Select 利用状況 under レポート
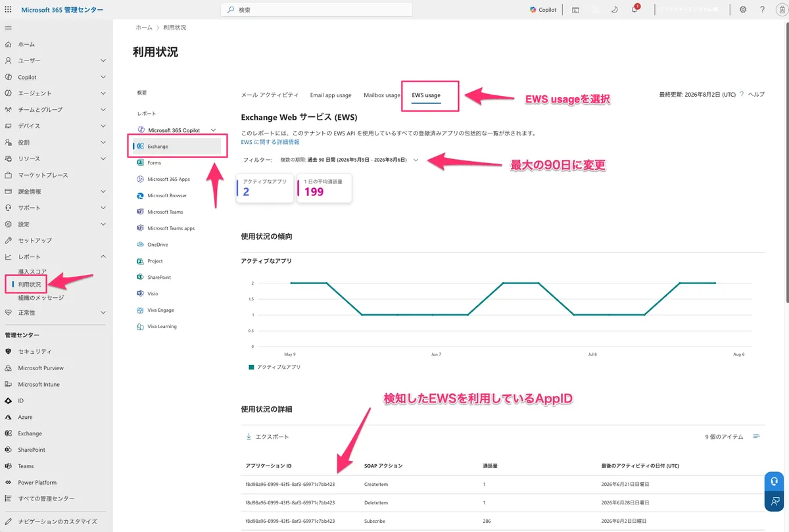 (30, 284)
